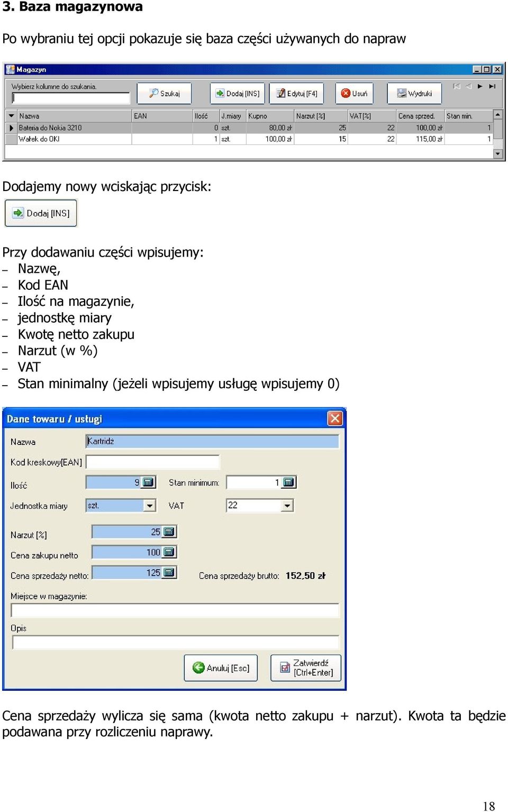Go to first record navigation arrow
This screenshot has width=508, height=812.
point(456,86)
